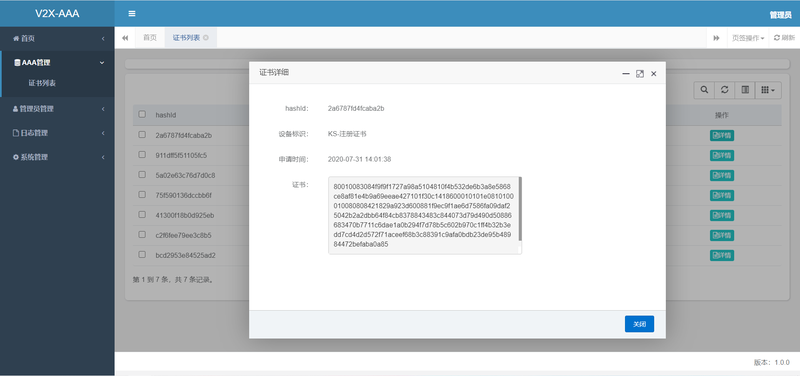Click 详情 button for row 2a6787fd4fcaba2b
The width and height of the screenshot is (800, 376).
(722, 136)
